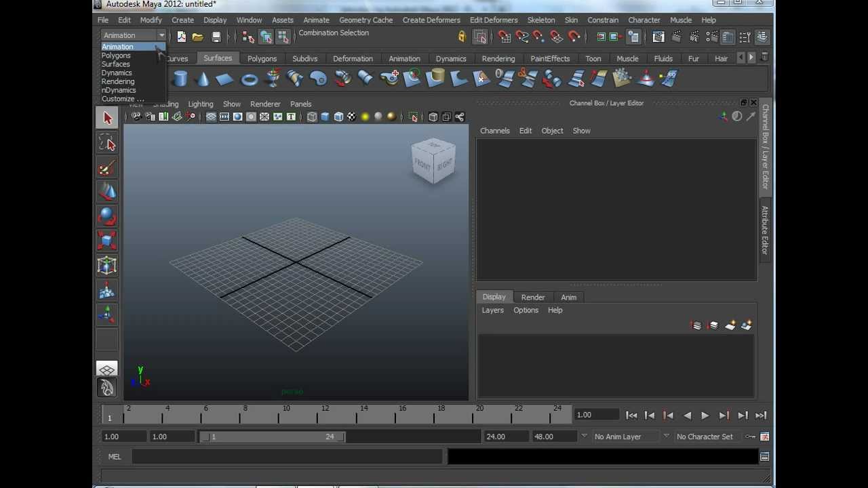Open animation preferences icon near key
This screenshot has width=868, height=488.
tap(764, 436)
